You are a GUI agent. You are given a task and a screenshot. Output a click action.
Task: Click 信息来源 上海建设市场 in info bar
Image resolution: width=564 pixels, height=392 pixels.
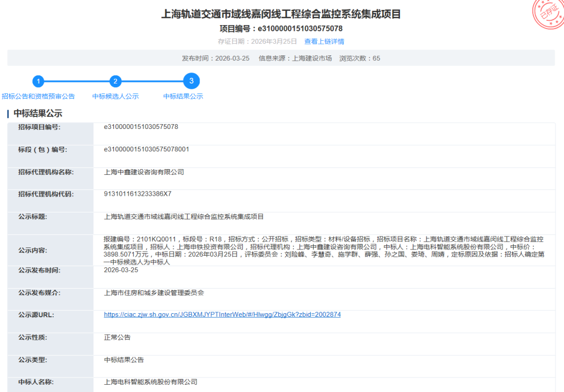(295, 58)
